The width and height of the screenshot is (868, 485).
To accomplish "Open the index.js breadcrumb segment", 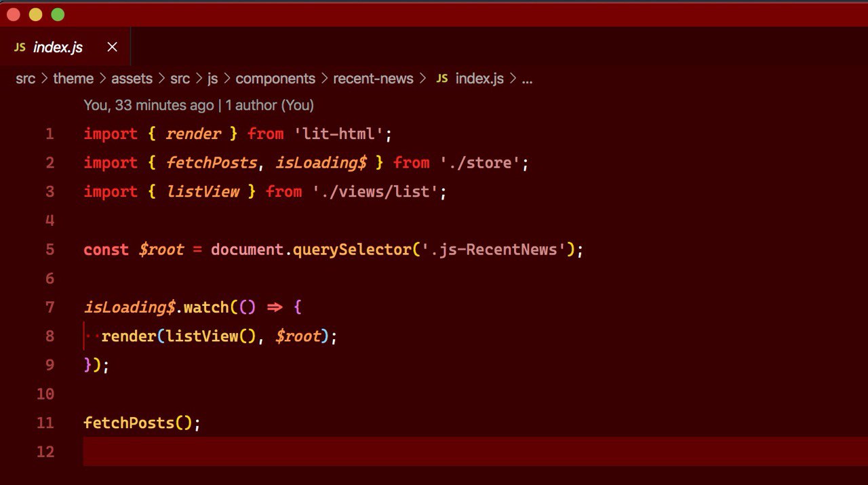I will [x=479, y=79].
